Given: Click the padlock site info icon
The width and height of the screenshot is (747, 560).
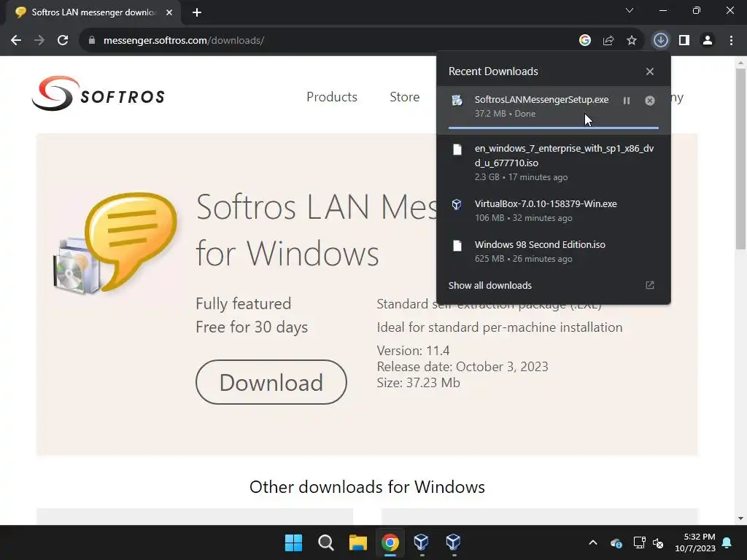Looking at the screenshot, I should coord(91,41).
